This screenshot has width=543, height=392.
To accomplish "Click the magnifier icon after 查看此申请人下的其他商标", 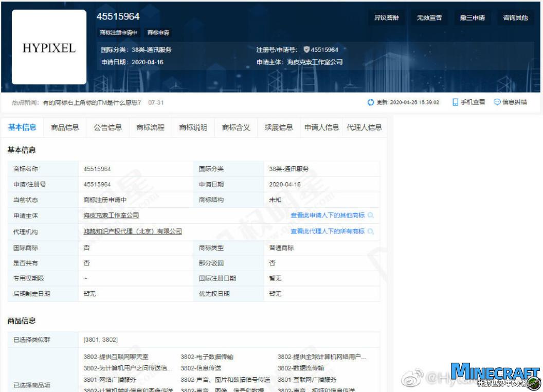I will 372,215.
